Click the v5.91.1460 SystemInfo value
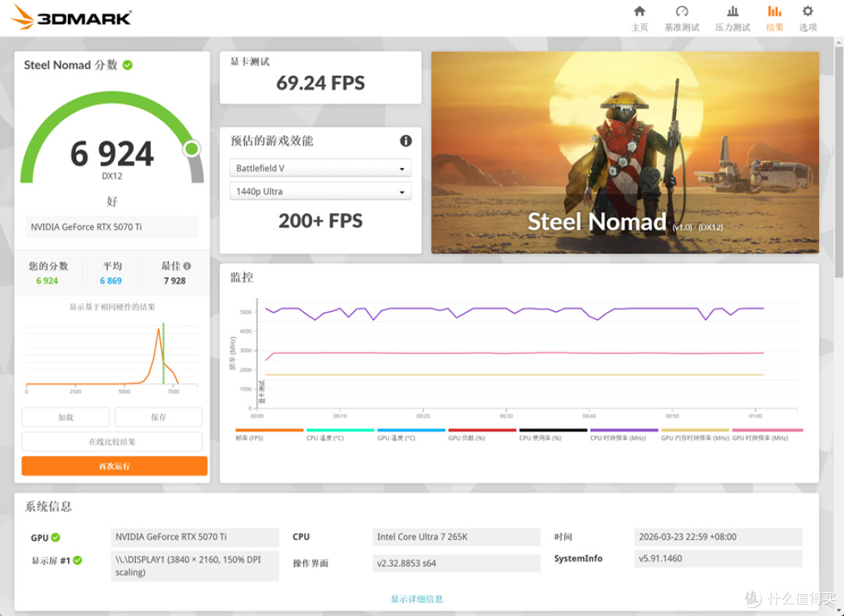The image size is (844, 616). pyautogui.click(x=718, y=558)
